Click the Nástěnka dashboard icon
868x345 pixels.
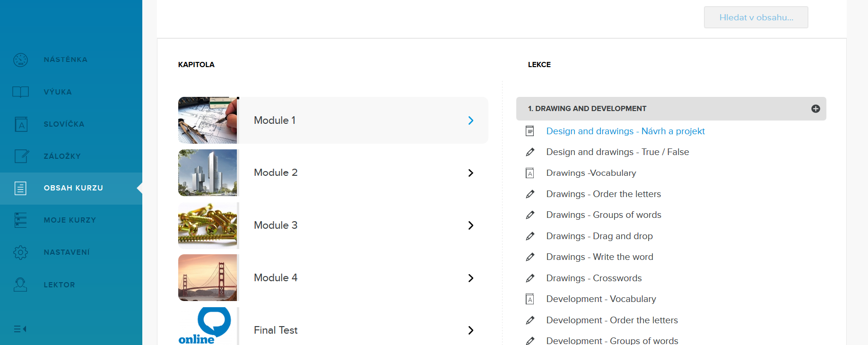21,60
